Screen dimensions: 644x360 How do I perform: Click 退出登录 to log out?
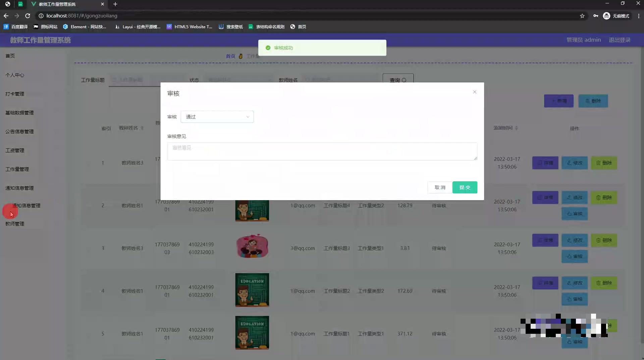620,40
